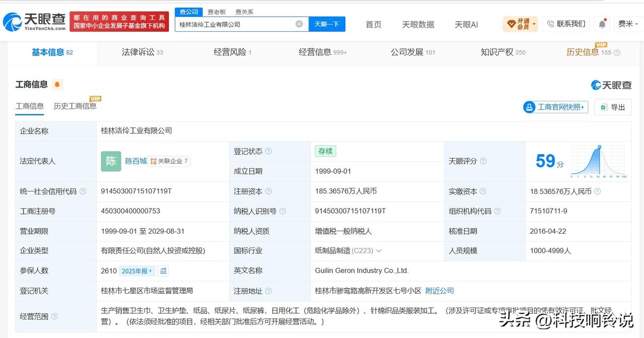Open 天眼AI in top navigation
This screenshot has height=338, width=644.
coord(466,24)
